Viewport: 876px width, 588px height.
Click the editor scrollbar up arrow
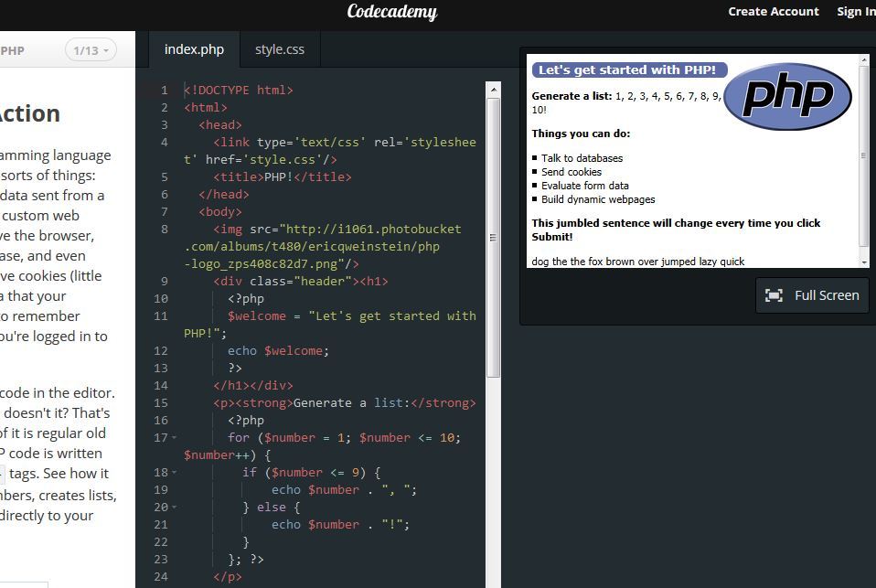[x=493, y=90]
